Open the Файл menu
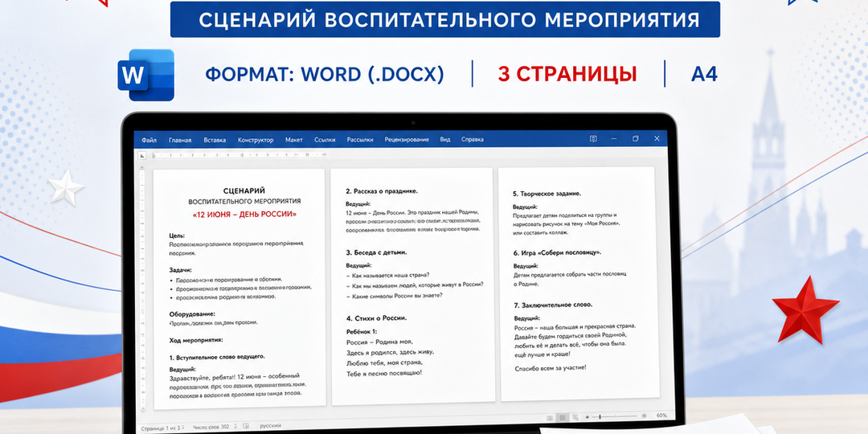Viewport: 868px width, 434px height. 149,140
